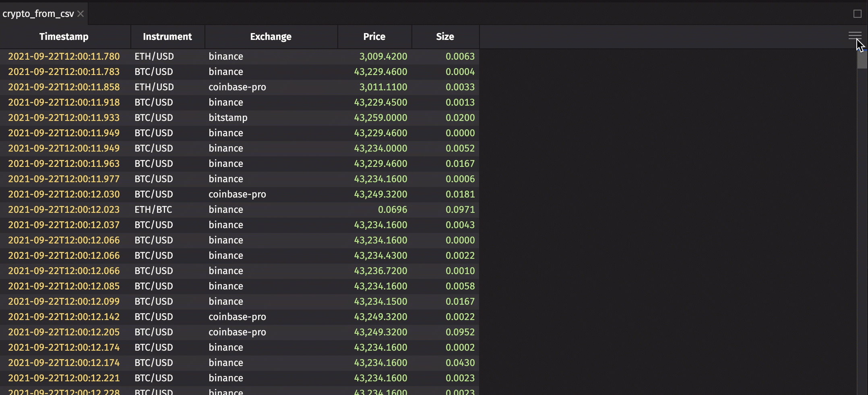Select the ETH/BTC instrument cell
The width and height of the screenshot is (868, 395).
click(153, 210)
